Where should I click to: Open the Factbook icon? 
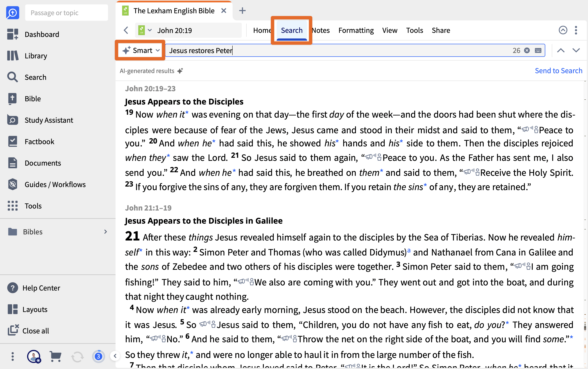pyautogui.click(x=12, y=142)
